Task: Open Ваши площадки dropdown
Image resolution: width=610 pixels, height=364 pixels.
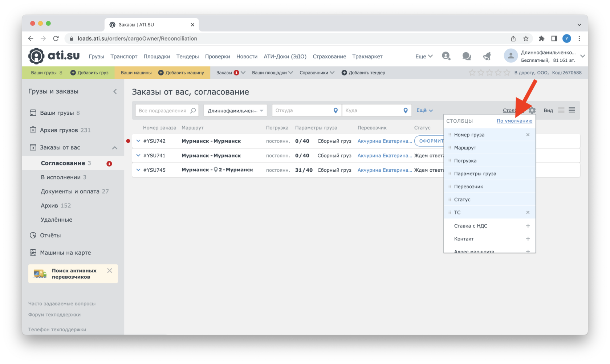Action: coord(272,73)
